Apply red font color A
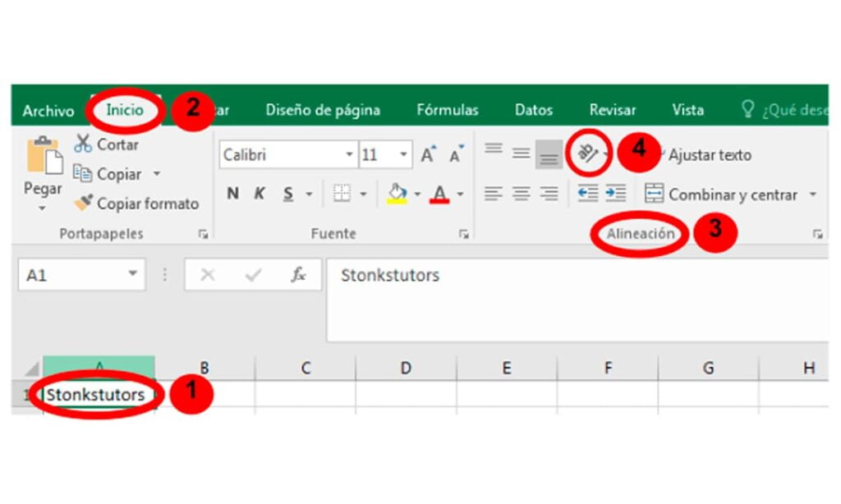Screen dimensions: 841x504 [x=439, y=194]
